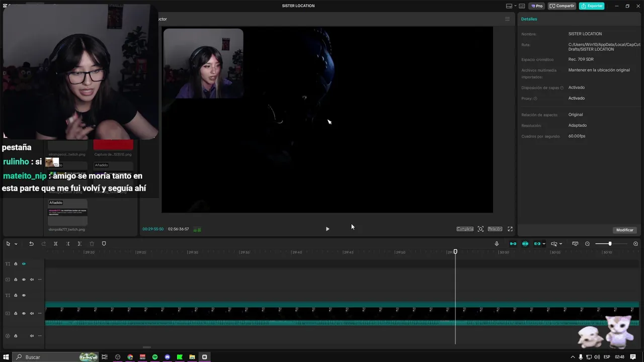The width and height of the screenshot is (644, 362).
Task: Lock the bottom audio track
Action: click(16, 335)
